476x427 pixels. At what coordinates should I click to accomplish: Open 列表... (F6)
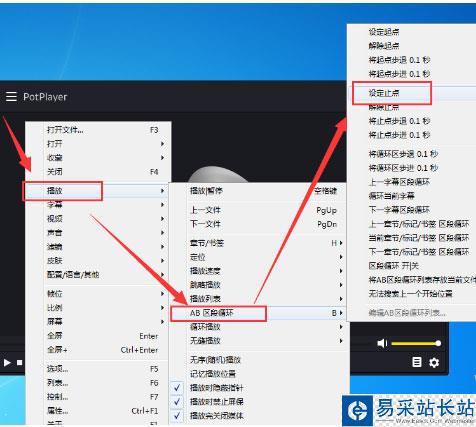[x=98, y=383]
